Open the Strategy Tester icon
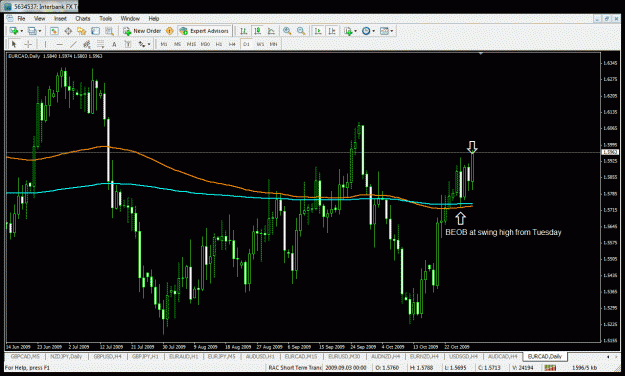Screen dimensions: 625x376 pyautogui.click(x=109, y=31)
